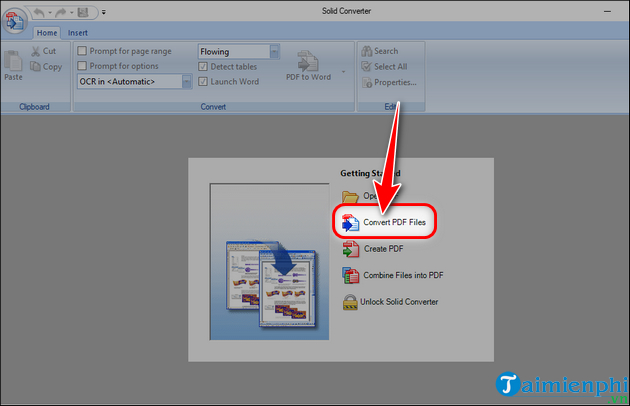Image resolution: width=630 pixels, height=406 pixels.
Task: Click the Create PDF icon
Action: pos(351,249)
